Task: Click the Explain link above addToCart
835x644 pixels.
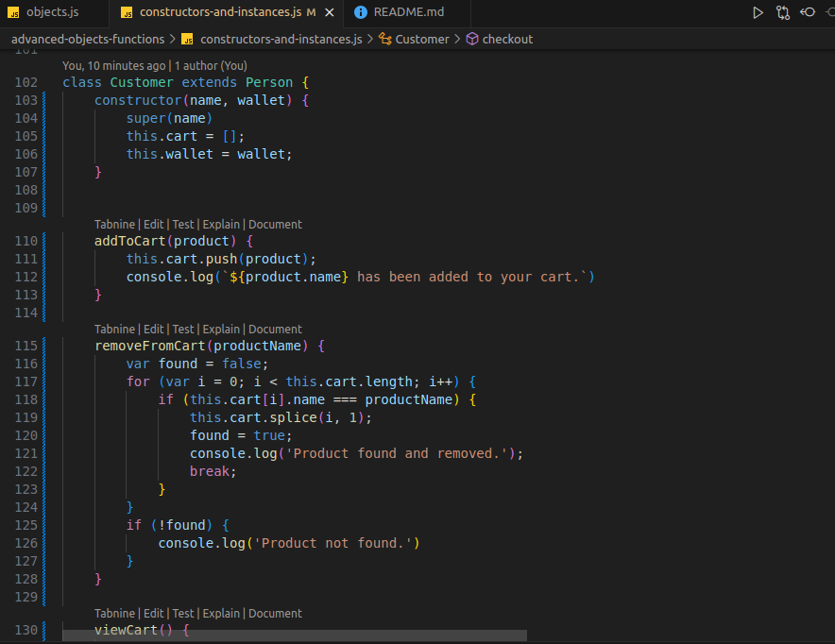Action: [x=221, y=224]
